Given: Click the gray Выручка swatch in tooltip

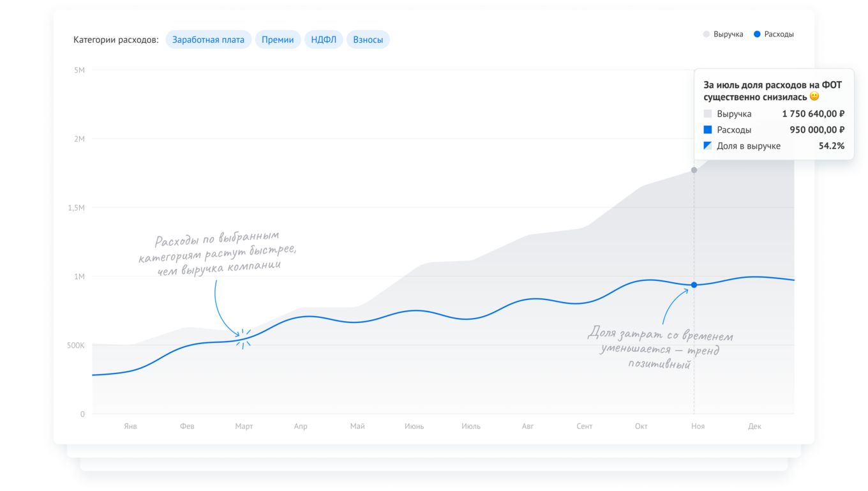Looking at the screenshot, I should [708, 114].
